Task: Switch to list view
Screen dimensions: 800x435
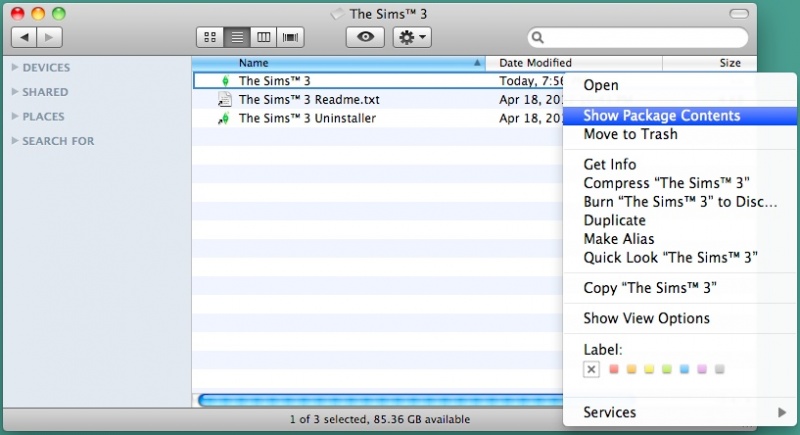Action: pyautogui.click(x=237, y=37)
